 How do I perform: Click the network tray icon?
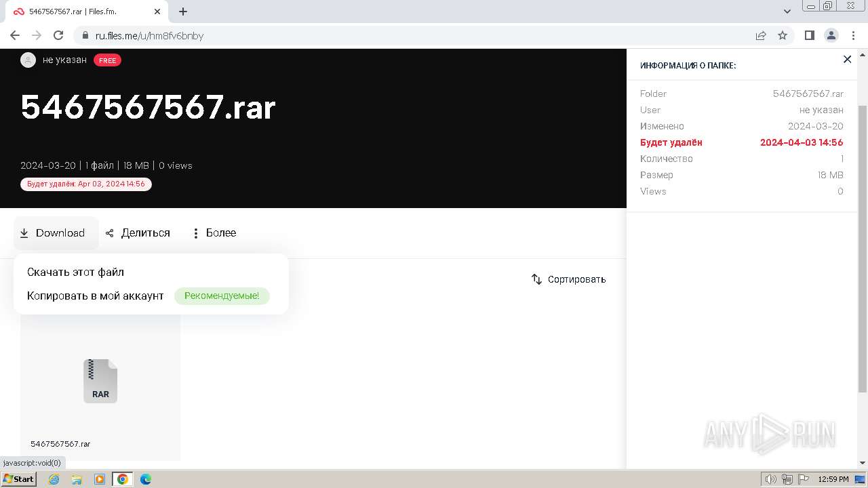(787, 479)
